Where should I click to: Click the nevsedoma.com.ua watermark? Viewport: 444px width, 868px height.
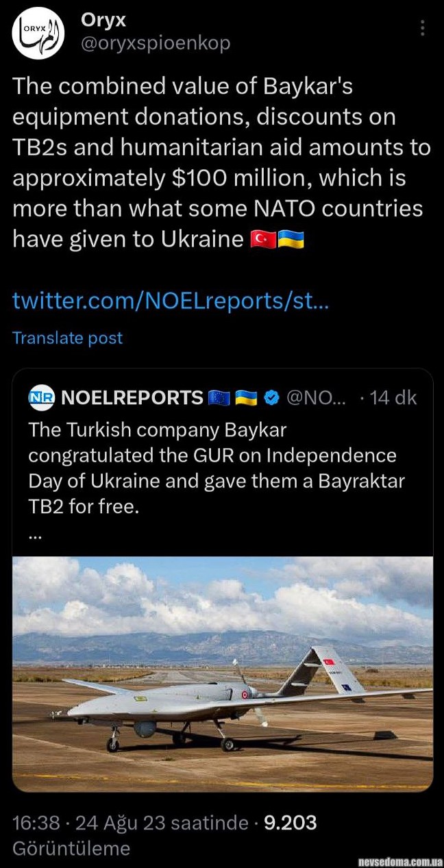401,860
